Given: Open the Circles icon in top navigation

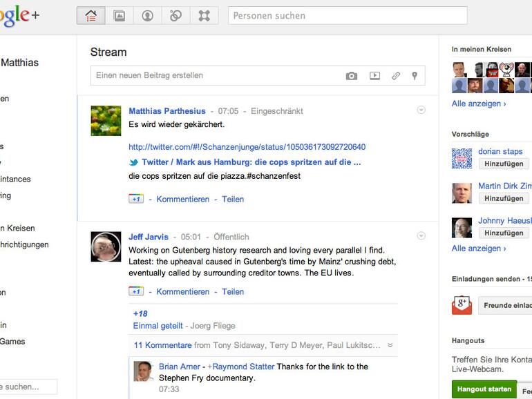Looking at the screenshot, I should (175, 16).
